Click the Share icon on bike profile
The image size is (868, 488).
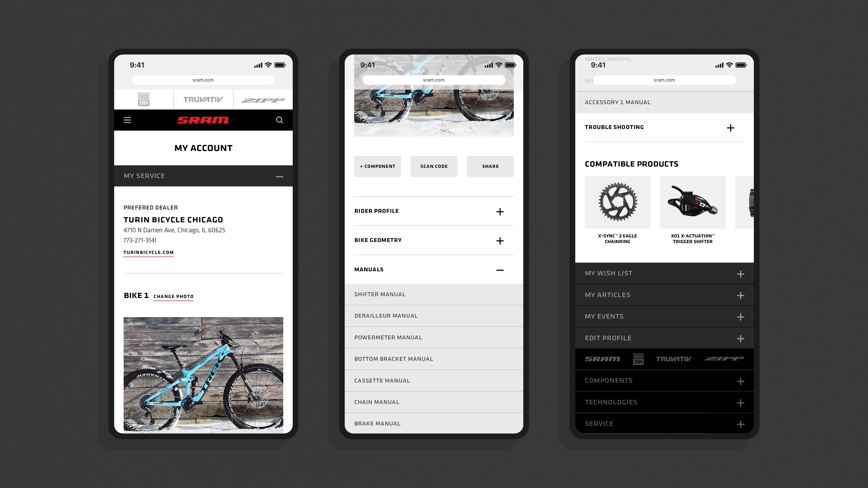tap(490, 166)
